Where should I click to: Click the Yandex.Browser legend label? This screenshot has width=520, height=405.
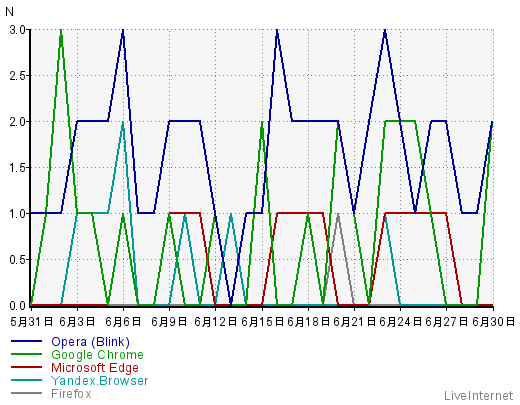99,381
